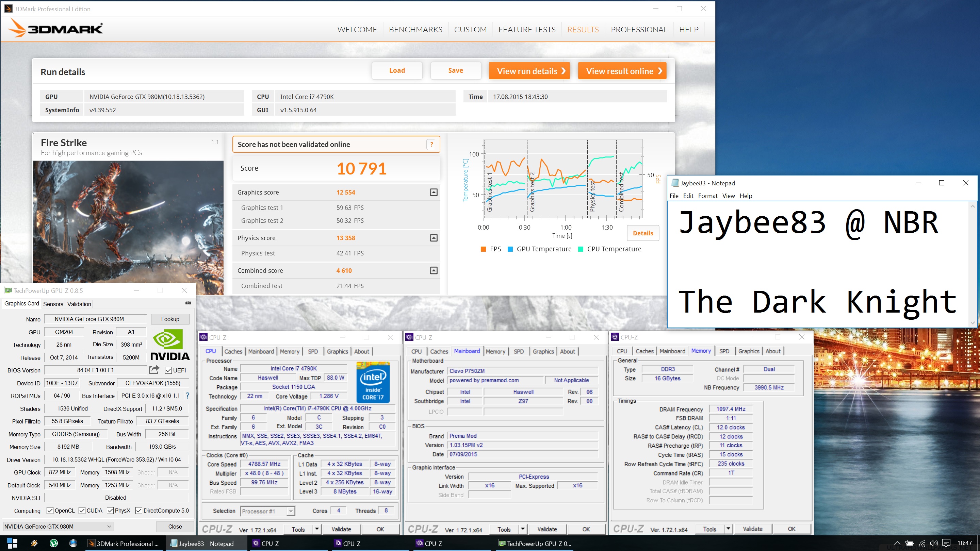Click the Load button in Run details
The image size is (980, 551).
[397, 71]
